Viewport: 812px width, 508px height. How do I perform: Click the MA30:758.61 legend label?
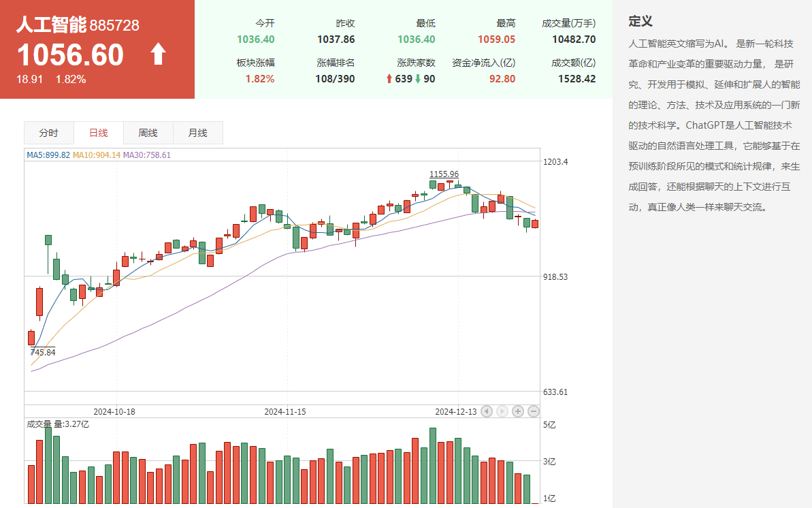(x=147, y=155)
